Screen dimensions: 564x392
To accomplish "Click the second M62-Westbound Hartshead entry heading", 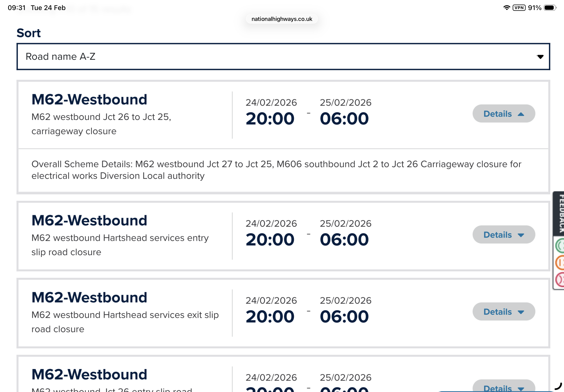I will (89, 220).
